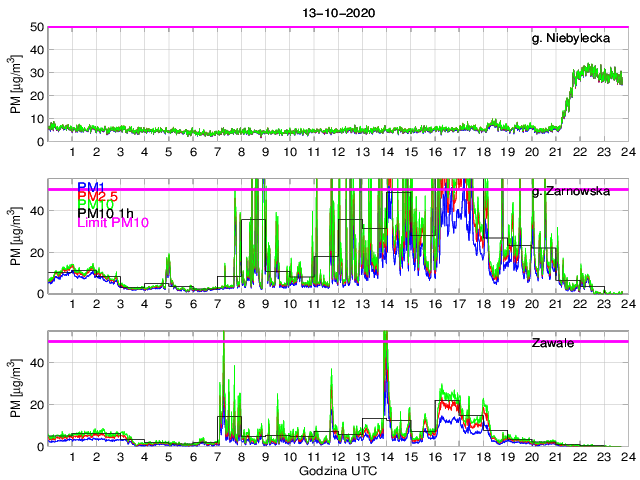Click hour 12 tick under the top plot

338,152
